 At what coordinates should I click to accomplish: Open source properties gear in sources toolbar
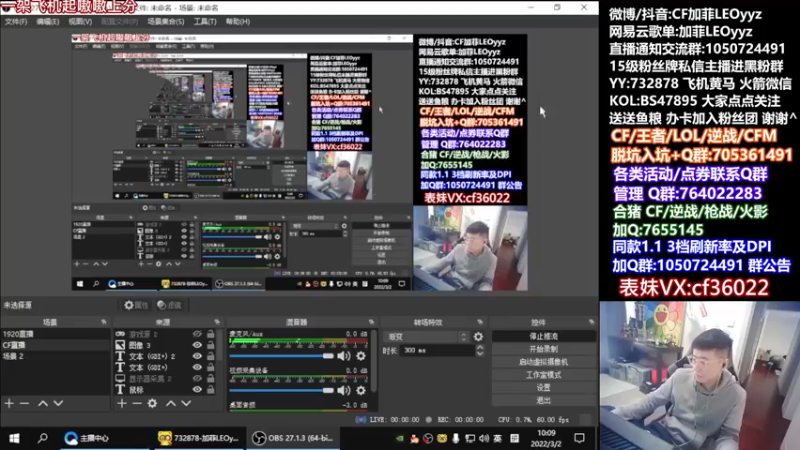click(152, 404)
